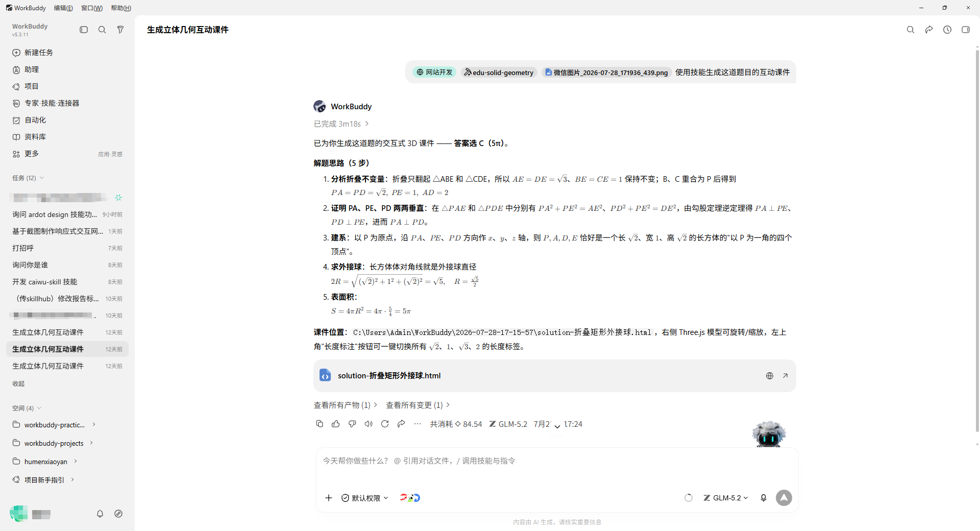
Task: Preview solution html in browser globe icon
Action: (x=770, y=376)
